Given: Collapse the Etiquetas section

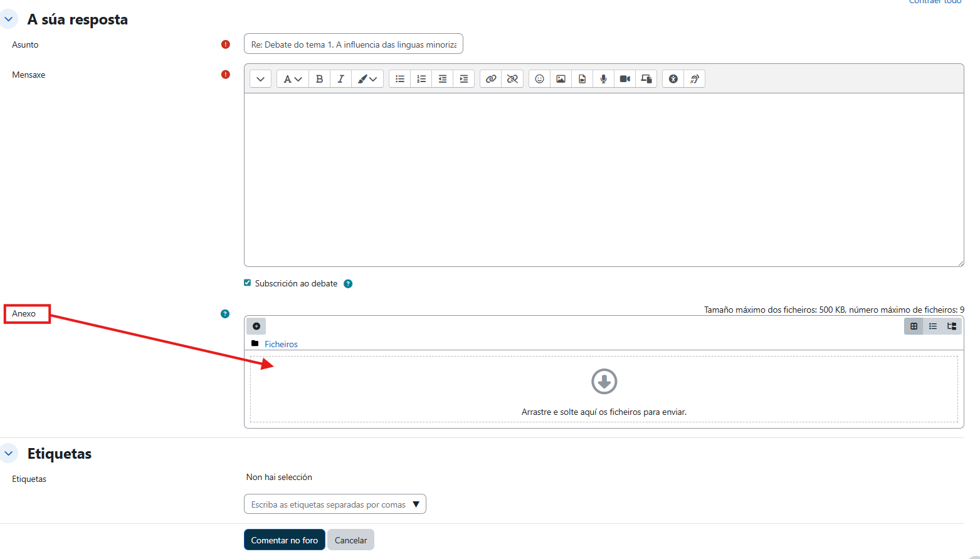Looking at the screenshot, I should click(x=9, y=453).
